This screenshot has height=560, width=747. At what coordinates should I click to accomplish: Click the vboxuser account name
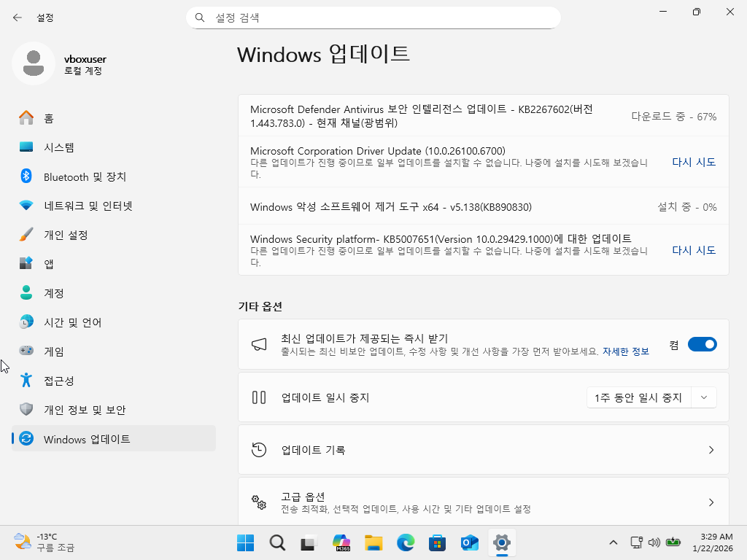pyautogui.click(x=85, y=59)
